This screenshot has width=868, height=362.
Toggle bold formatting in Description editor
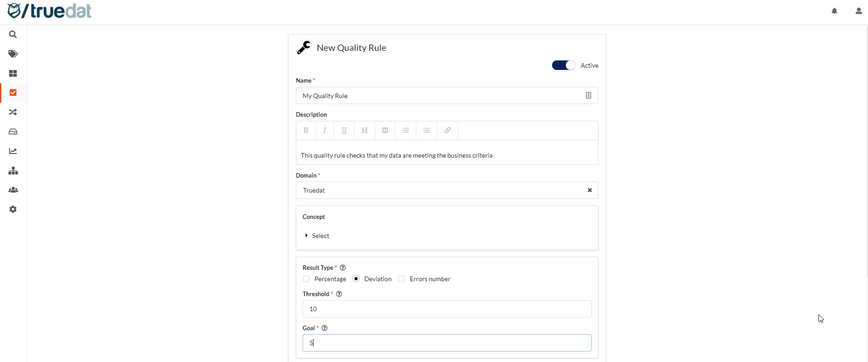click(x=306, y=130)
